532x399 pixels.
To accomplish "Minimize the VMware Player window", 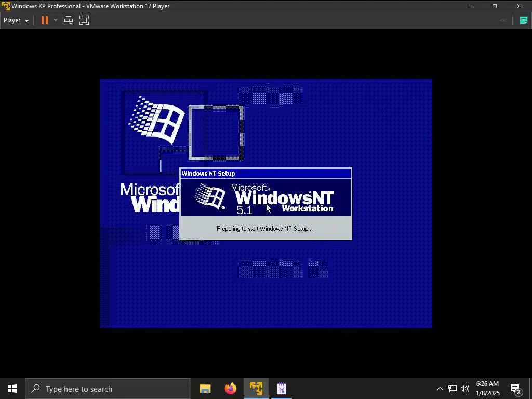I will [470, 6].
